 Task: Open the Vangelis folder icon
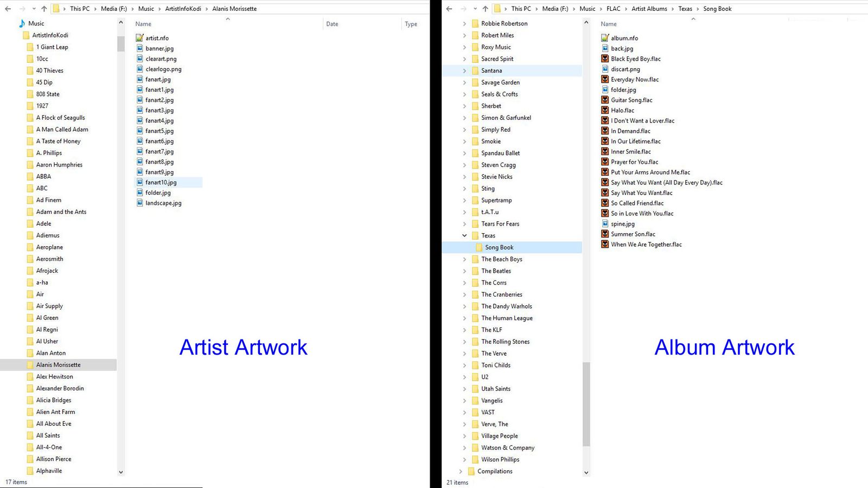click(x=475, y=400)
